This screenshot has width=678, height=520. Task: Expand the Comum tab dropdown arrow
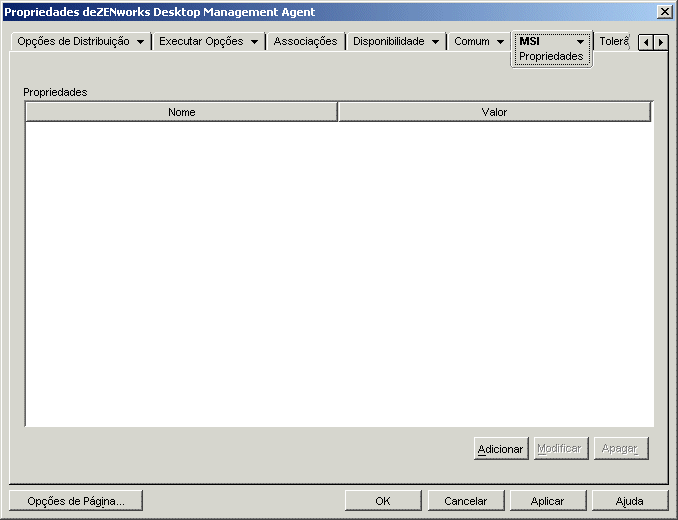[x=500, y=42]
